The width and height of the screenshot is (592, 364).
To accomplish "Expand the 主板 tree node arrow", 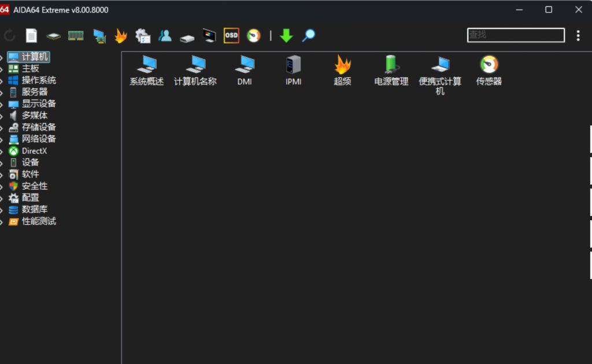I will pos(2,69).
